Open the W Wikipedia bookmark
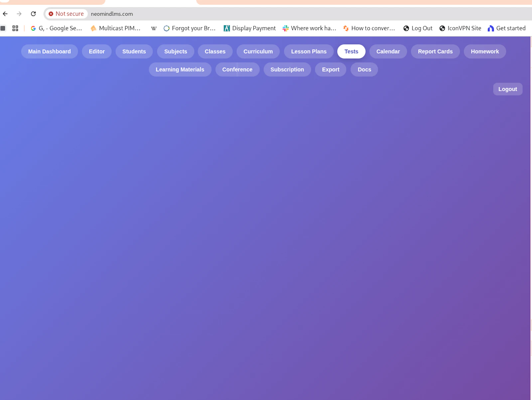The image size is (532, 400). pyautogui.click(x=154, y=28)
